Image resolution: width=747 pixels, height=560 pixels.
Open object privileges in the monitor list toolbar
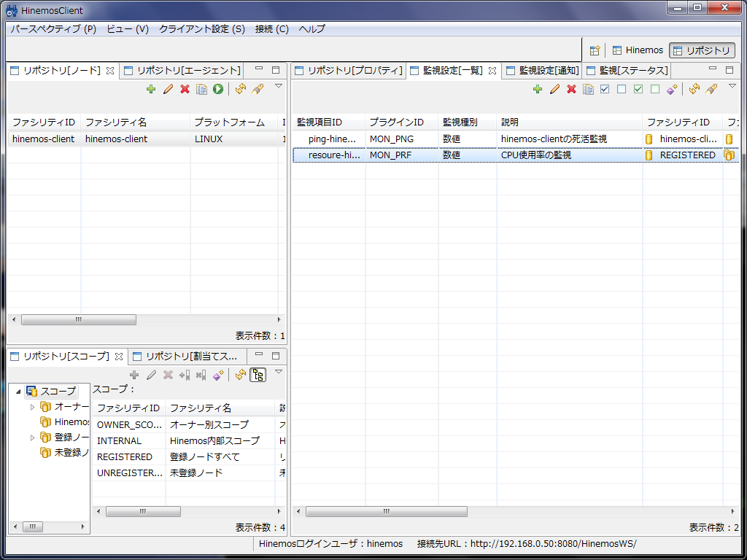pos(672,89)
